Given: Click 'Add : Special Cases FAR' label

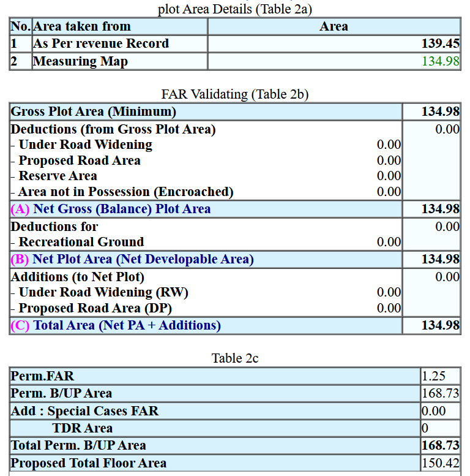Looking at the screenshot, I should point(84,411).
